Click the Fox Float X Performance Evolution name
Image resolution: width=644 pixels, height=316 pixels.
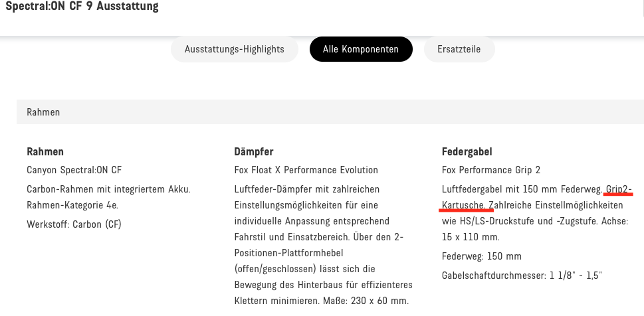pyautogui.click(x=306, y=170)
